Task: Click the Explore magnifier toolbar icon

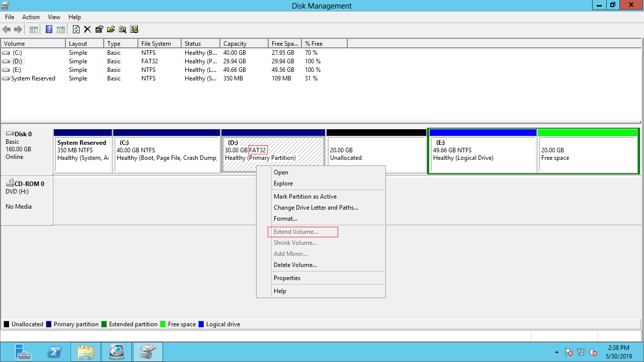Action: [x=122, y=30]
